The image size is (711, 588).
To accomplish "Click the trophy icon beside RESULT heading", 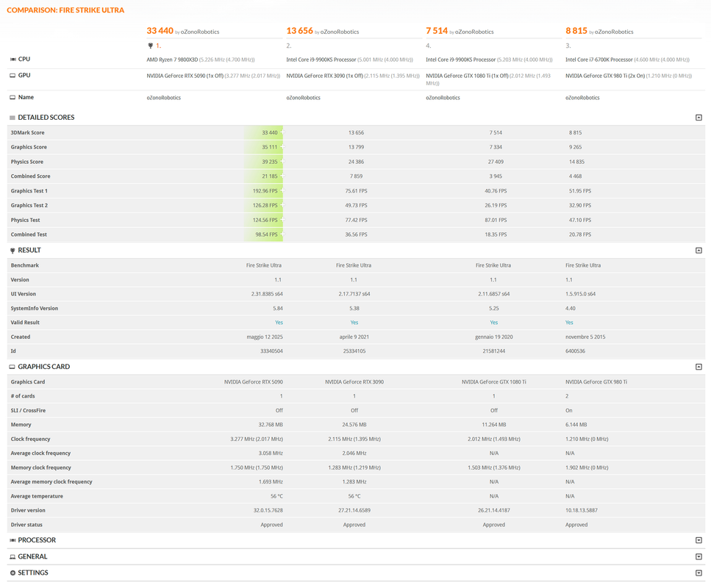I will 12,250.
